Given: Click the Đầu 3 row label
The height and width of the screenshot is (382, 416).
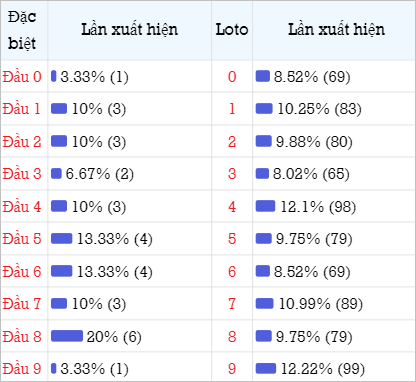Looking at the screenshot, I should click(x=22, y=174).
